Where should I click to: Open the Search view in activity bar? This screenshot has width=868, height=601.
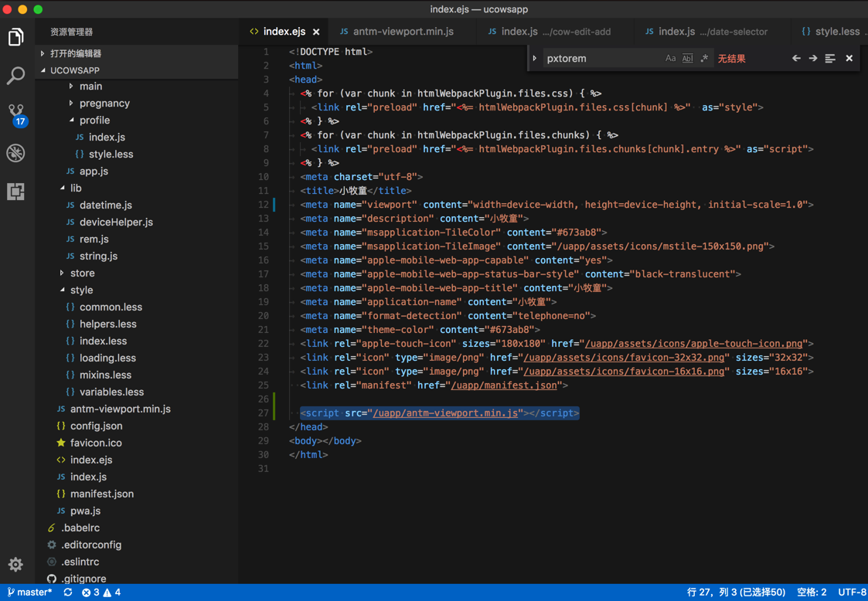[15, 76]
